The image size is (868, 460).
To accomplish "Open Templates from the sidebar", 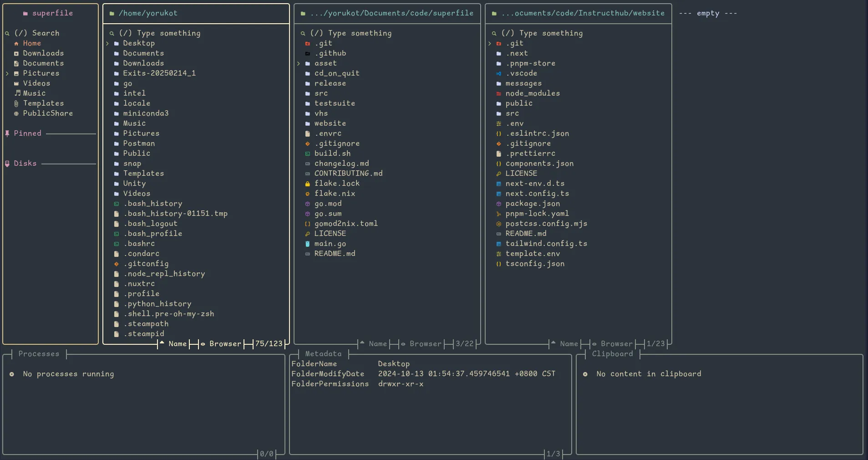I will [x=43, y=103].
